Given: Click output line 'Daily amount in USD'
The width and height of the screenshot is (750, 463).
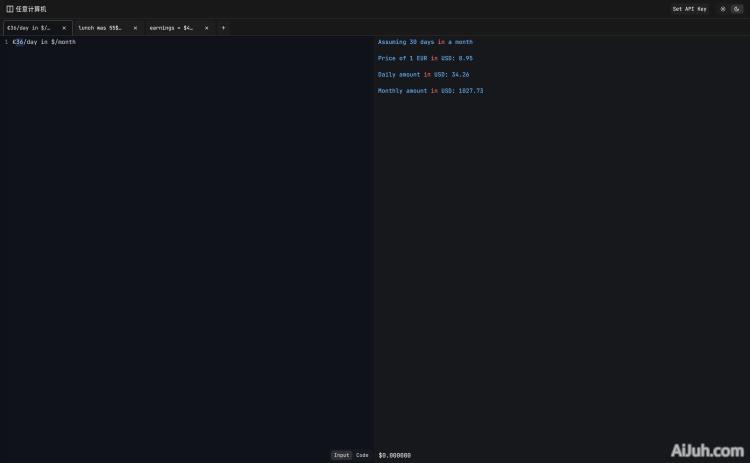Looking at the screenshot, I should (x=423, y=75).
